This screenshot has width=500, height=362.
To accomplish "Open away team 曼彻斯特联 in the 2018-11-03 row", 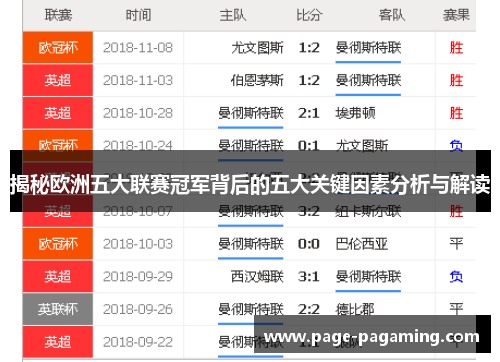I will 368,80.
